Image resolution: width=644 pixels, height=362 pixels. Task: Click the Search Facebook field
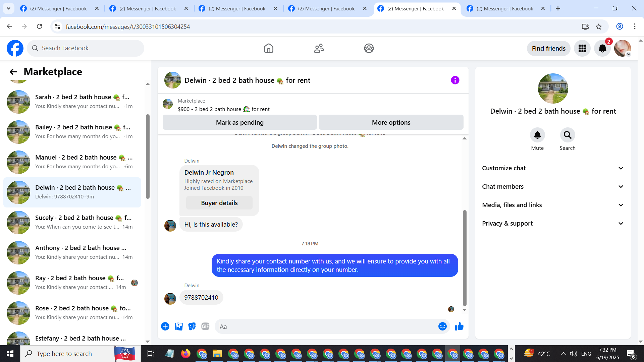pos(86,48)
